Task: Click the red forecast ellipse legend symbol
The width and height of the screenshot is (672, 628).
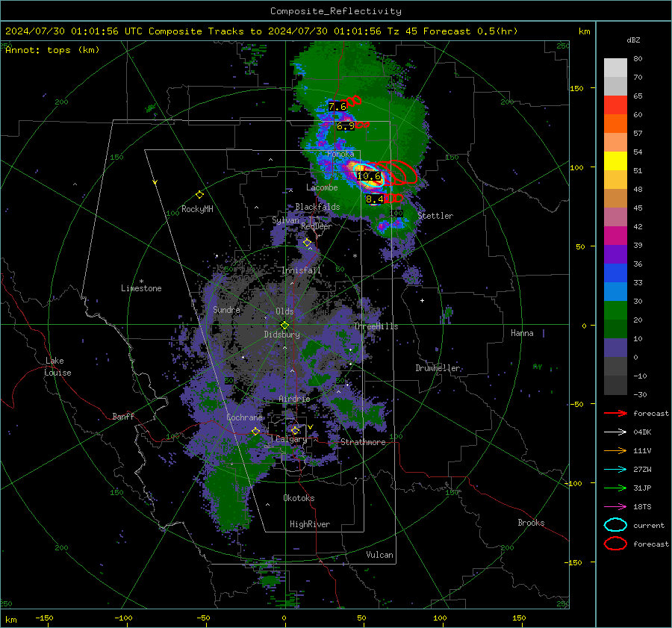Action: 615,544
